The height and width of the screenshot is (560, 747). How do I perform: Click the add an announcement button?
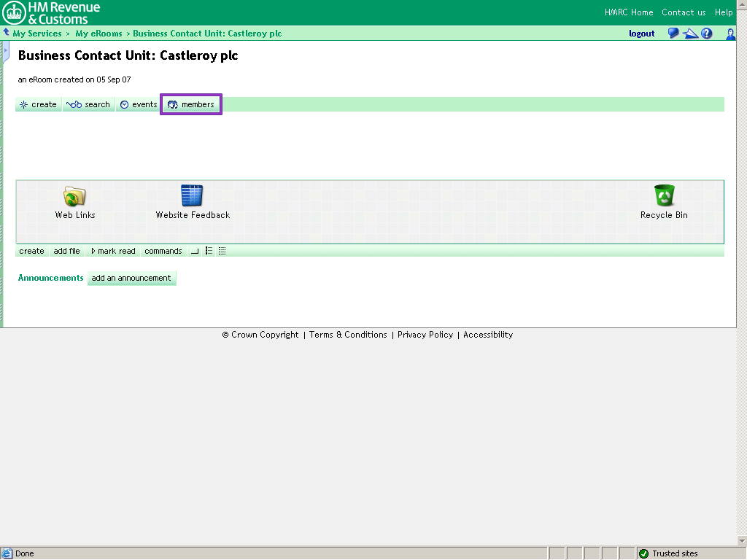coord(131,278)
